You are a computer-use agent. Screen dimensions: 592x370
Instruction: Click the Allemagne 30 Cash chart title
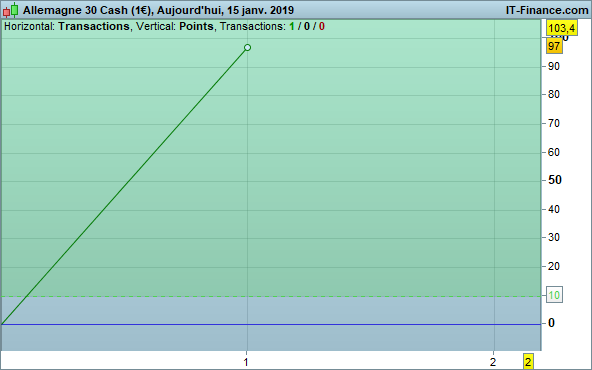pos(158,10)
